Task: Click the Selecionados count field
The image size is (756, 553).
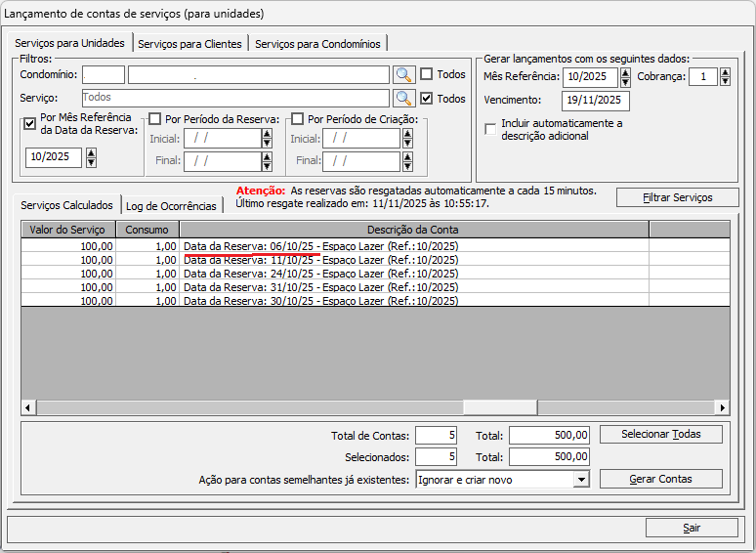Action: 436,456
